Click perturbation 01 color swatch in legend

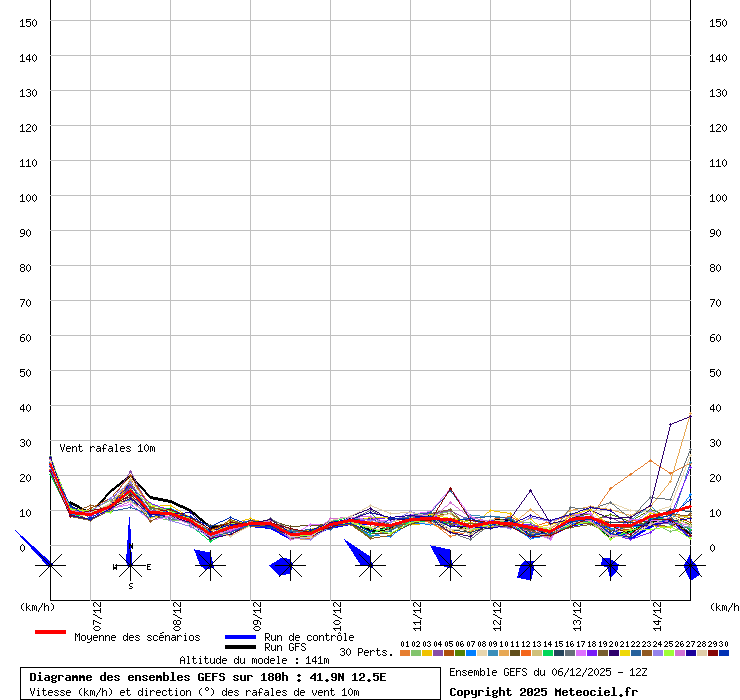404,653
